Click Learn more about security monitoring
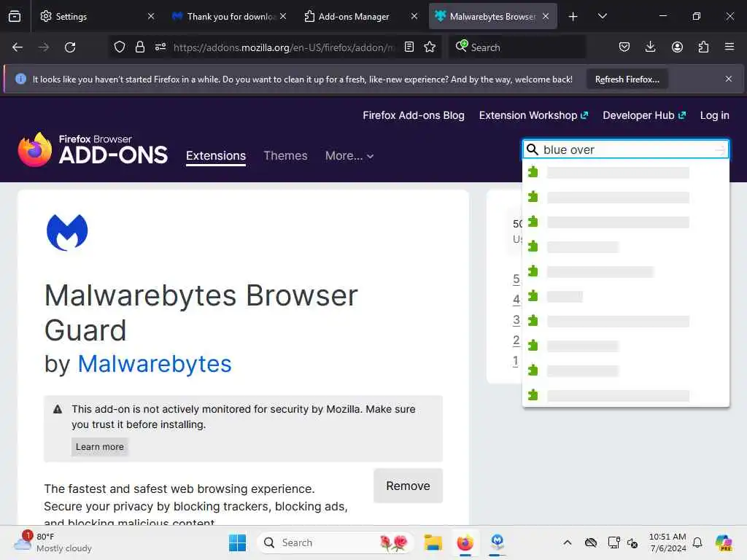 coord(99,447)
